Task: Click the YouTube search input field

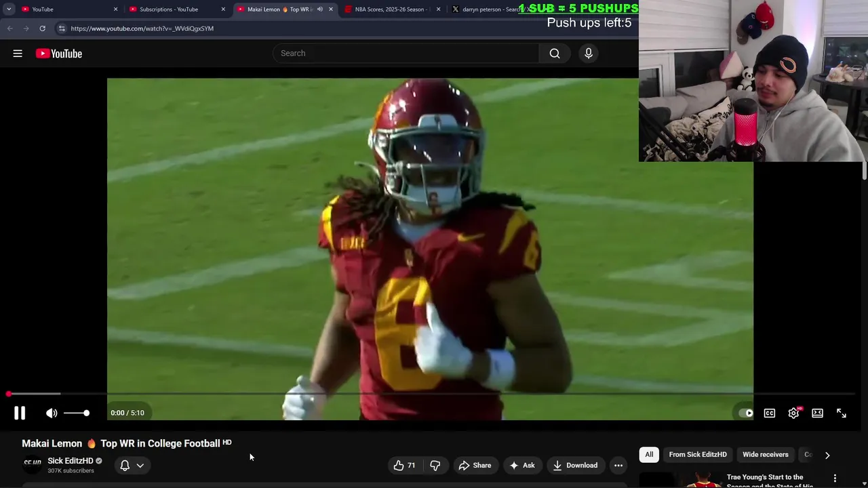Action: pyautogui.click(x=406, y=54)
